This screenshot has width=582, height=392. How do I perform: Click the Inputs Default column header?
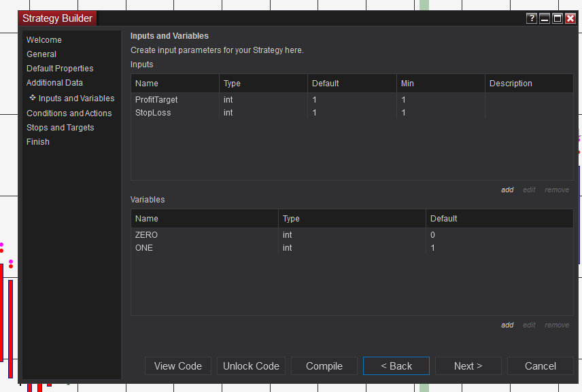click(x=352, y=84)
